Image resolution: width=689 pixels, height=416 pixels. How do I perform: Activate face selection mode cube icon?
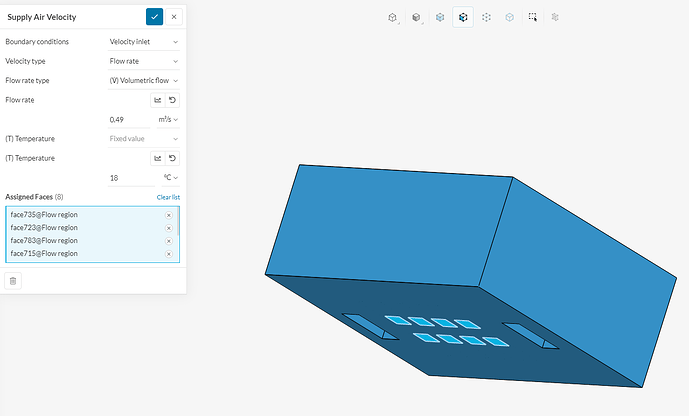click(463, 17)
